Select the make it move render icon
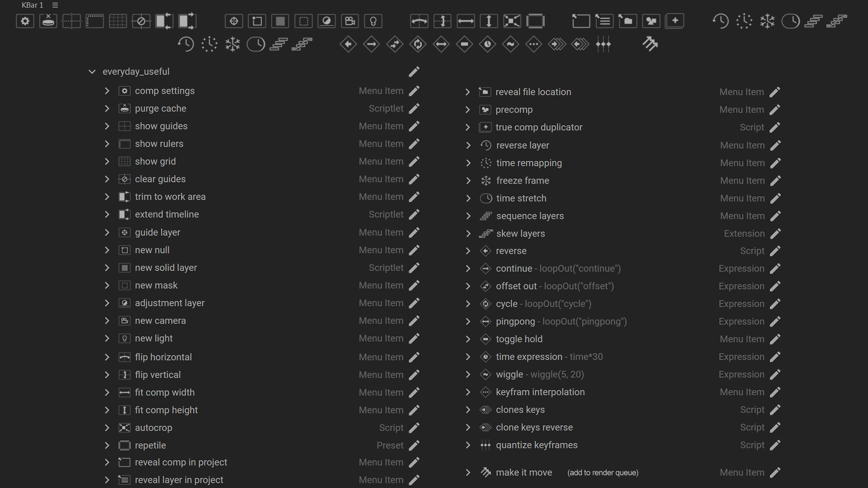This screenshot has width=868, height=488. click(x=486, y=472)
